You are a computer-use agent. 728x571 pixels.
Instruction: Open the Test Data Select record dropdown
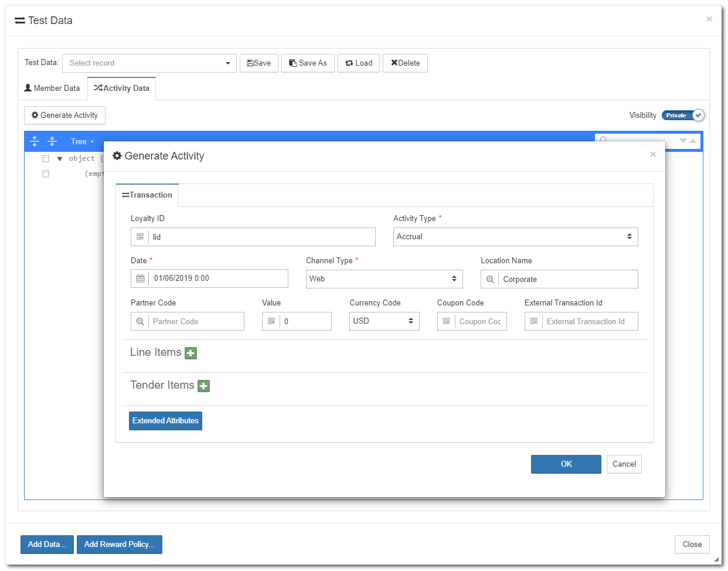click(x=149, y=63)
